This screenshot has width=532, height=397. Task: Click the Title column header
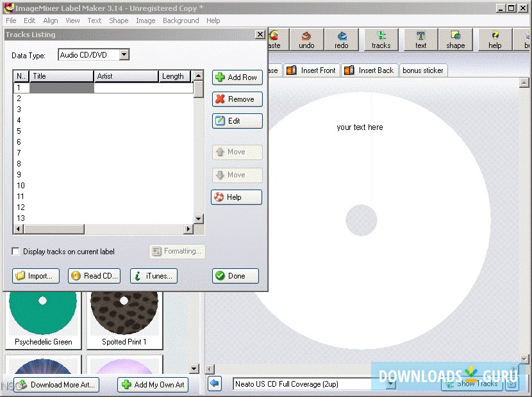(62, 76)
